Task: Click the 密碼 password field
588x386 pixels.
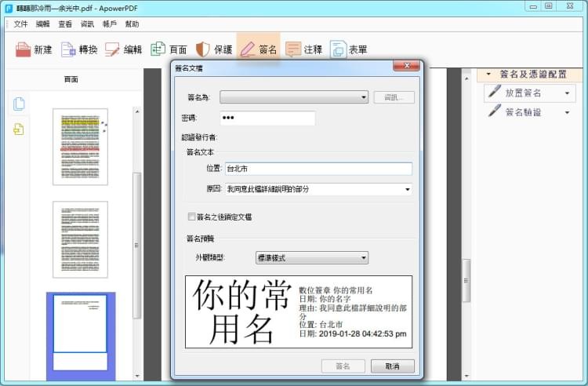Action: tap(267, 118)
